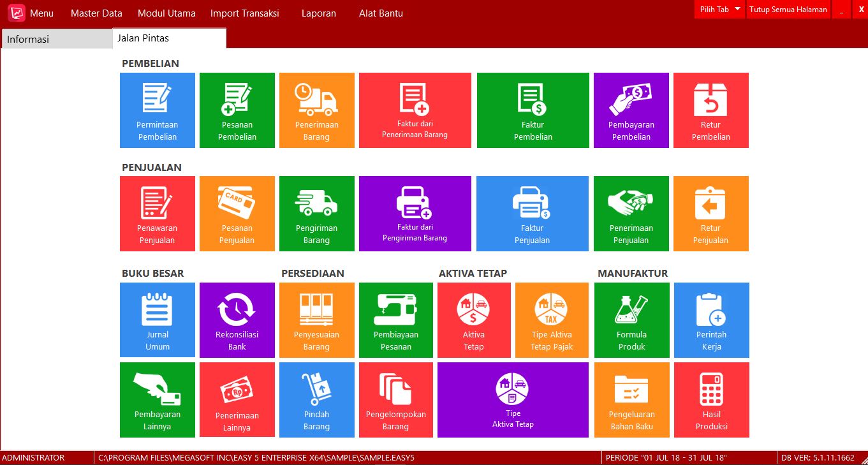Screen dimensions: 868x465
Task: Open Retur Pembelian tile
Action: 710,110
